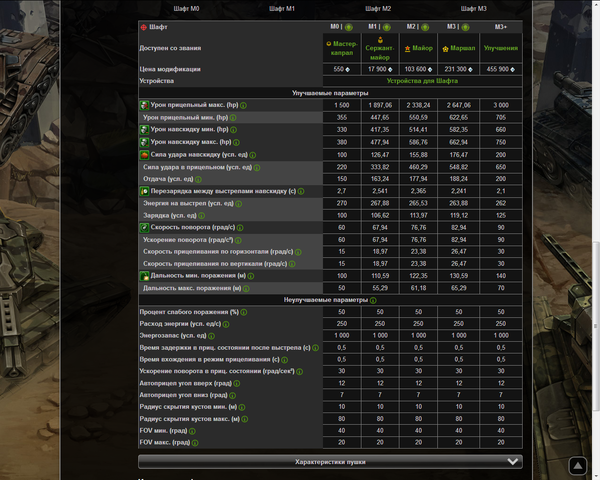Click the info icon beside Урон навскидку макс.

[236, 142]
